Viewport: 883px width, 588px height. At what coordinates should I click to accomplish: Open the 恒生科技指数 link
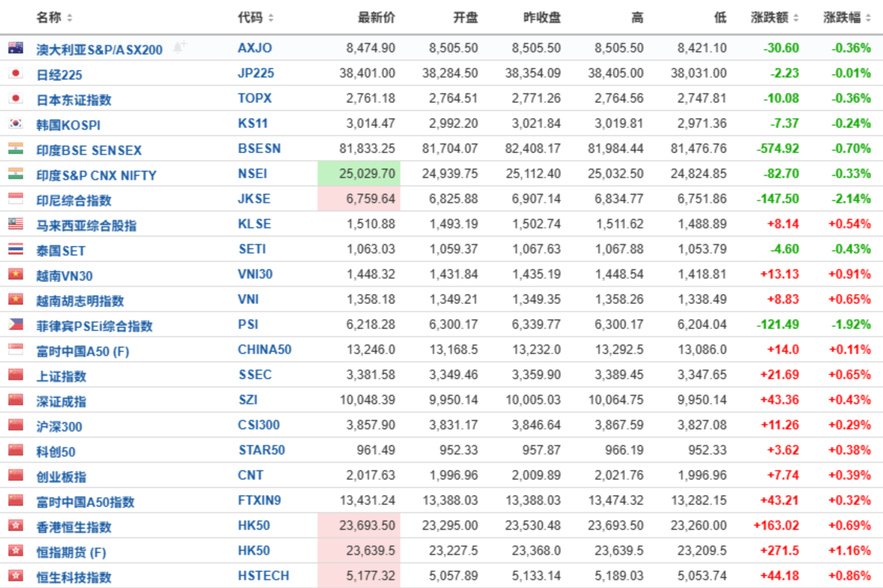pyautogui.click(x=74, y=578)
